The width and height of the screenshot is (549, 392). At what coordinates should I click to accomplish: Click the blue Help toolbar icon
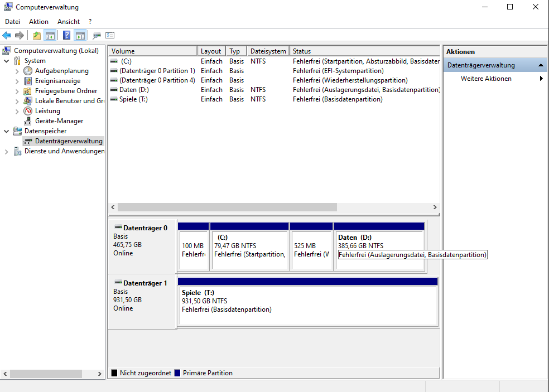point(66,35)
